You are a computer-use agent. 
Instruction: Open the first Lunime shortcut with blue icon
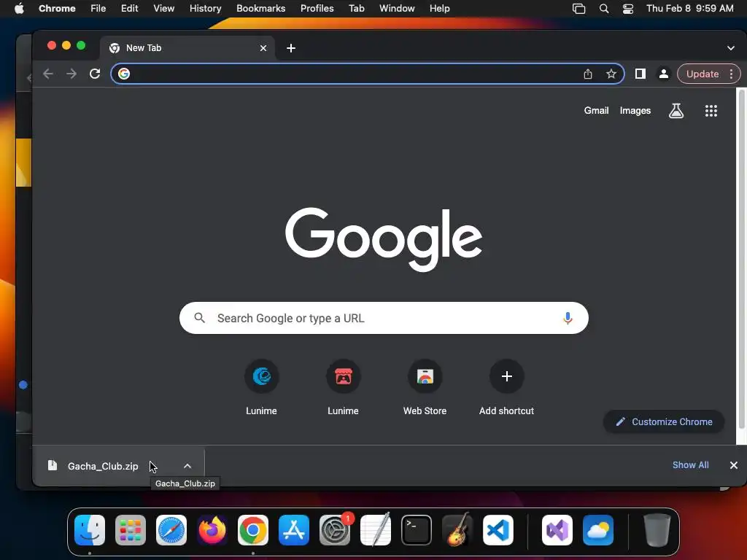coord(262,377)
